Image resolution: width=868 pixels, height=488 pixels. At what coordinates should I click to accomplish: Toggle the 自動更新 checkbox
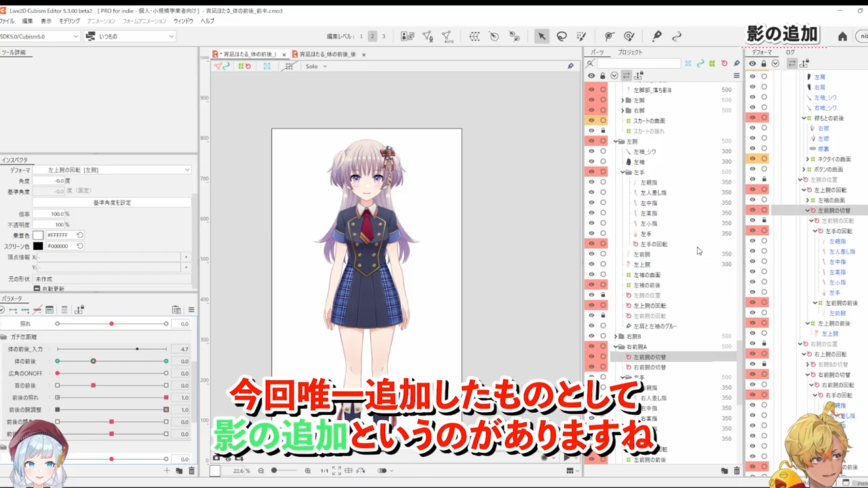coord(37,289)
